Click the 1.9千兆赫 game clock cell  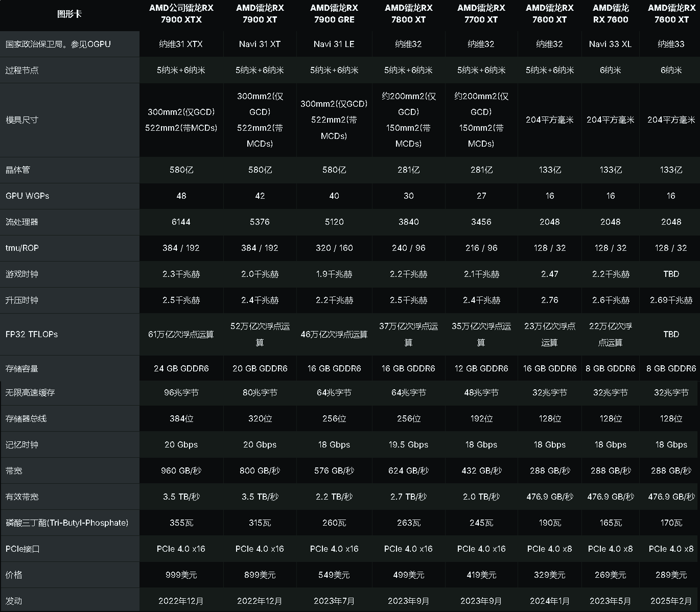click(x=334, y=274)
